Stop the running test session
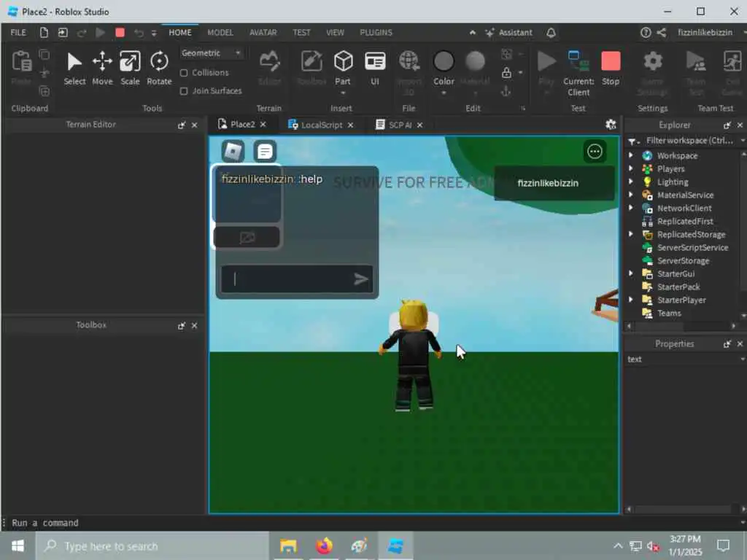The height and width of the screenshot is (560, 747). coord(611,69)
